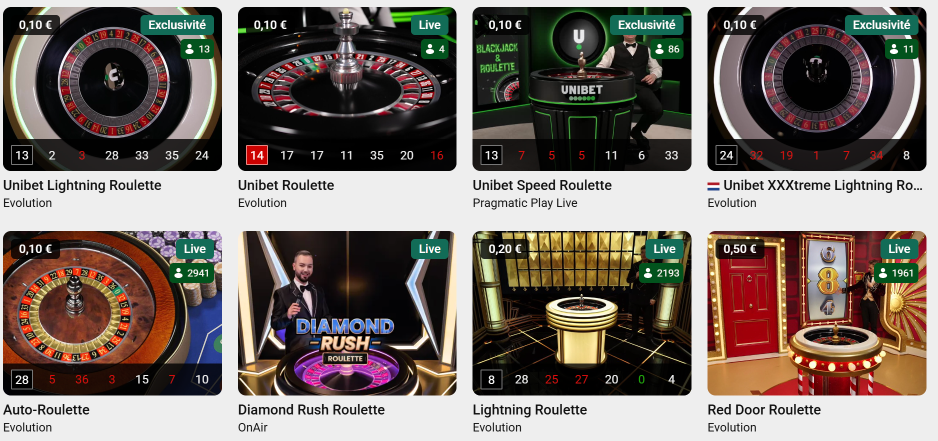Click the OnAir provider label
Screen dimensions: 938x441
[x=252, y=427]
